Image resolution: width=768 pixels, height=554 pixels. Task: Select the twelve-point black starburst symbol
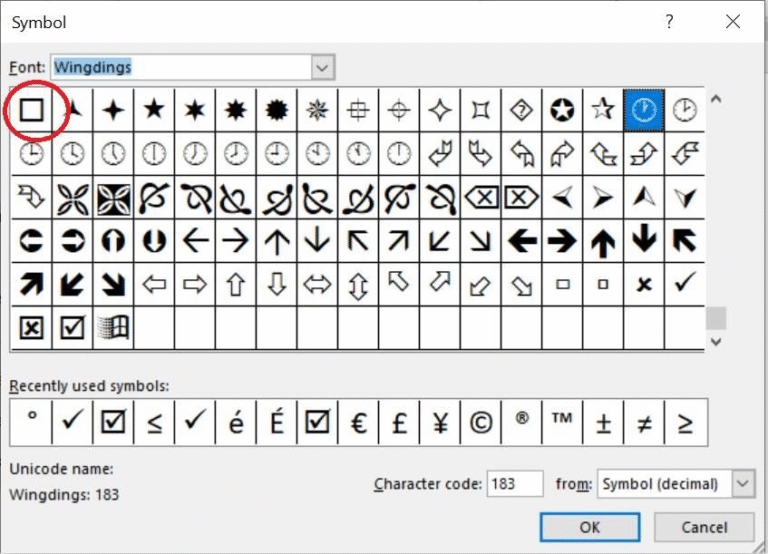(x=276, y=110)
